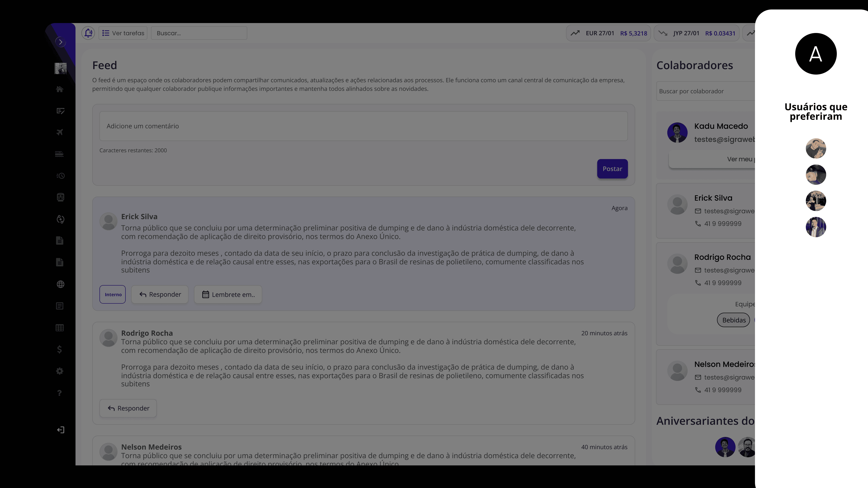The height and width of the screenshot is (488, 868).
Task: Open the airplane air-freight sidebar icon
Action: 60,132
